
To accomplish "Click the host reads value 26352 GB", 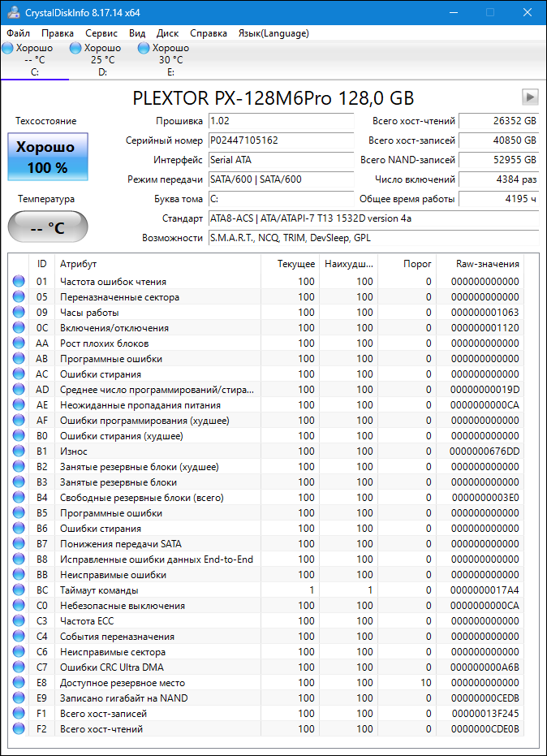I will [x=499, y=121].
